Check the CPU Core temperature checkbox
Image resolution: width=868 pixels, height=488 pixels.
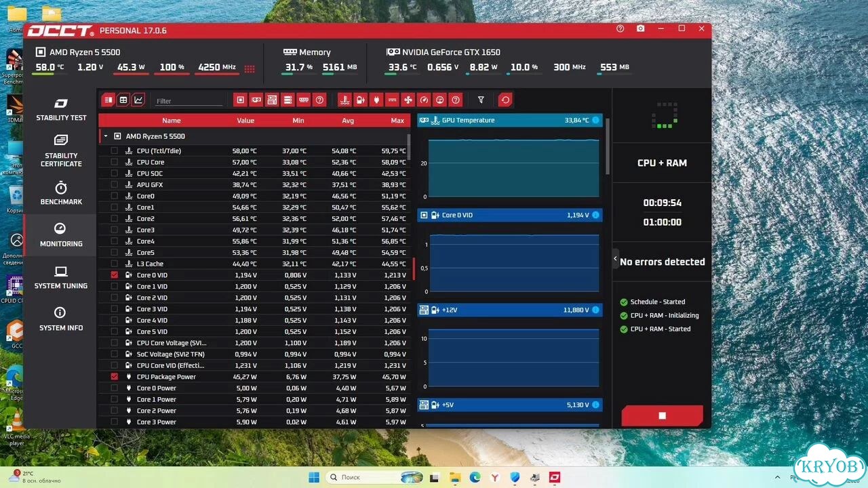(114, 162)
